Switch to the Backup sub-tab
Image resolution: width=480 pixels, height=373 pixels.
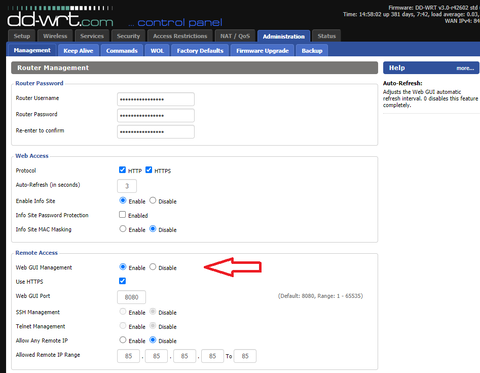[x=312, y=51]
